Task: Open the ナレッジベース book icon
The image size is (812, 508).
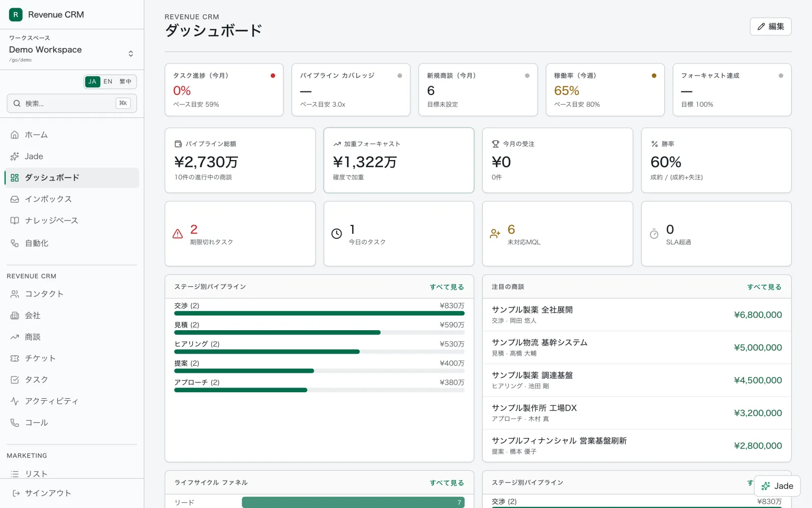Action: click(x=15, y=220)
